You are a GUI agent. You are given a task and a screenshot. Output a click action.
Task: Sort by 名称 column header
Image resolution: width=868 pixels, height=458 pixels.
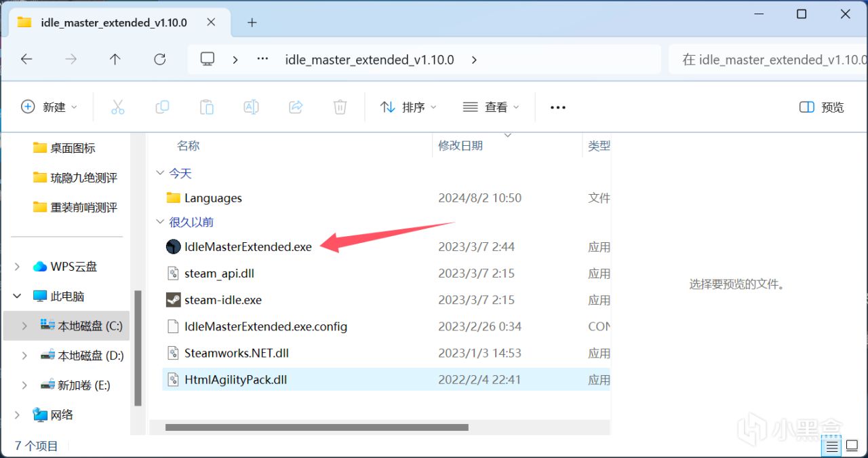point(189,146)
